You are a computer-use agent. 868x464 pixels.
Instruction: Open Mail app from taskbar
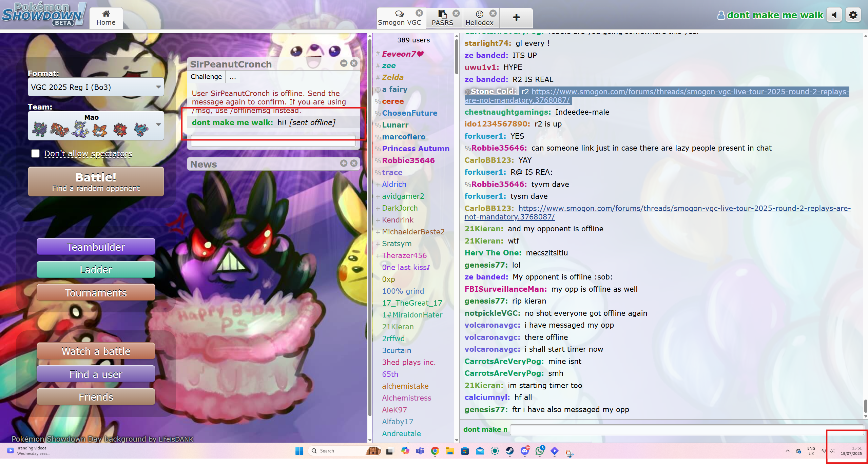pos(480,451)
